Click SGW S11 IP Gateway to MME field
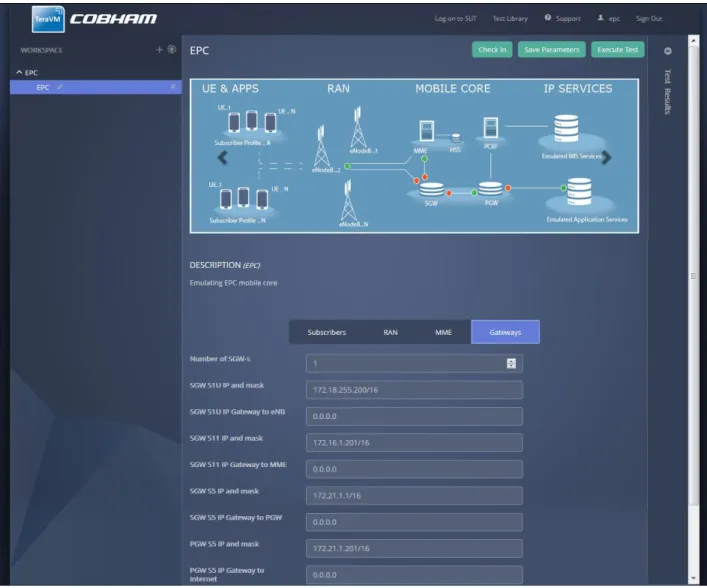This screenshot has height=588, width=707. coord(414,469)
